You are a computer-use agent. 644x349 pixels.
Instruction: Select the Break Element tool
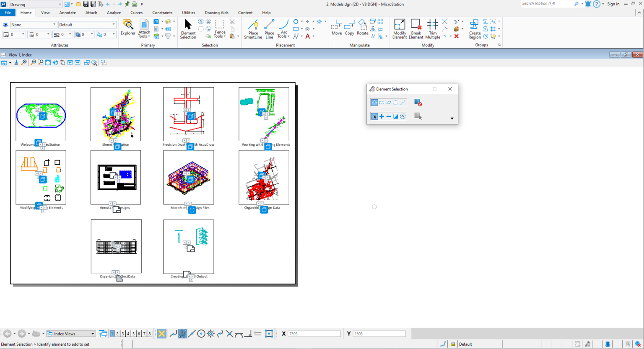pyautogui.click(x=416, y=29)
